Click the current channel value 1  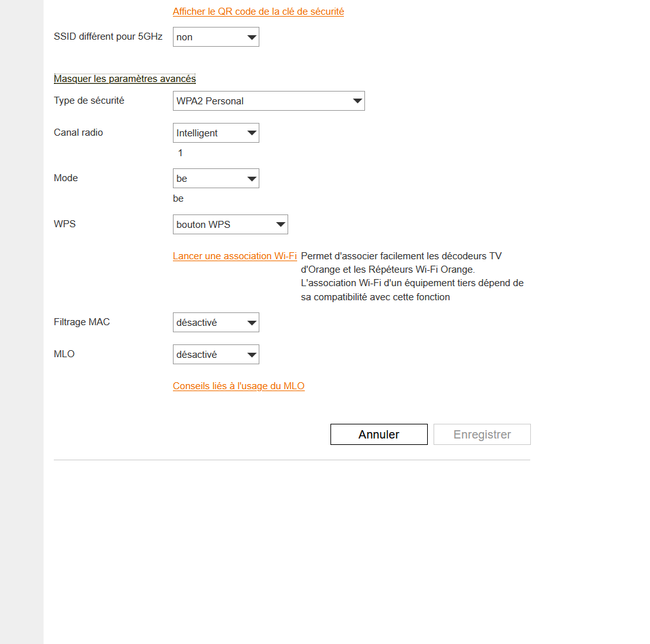click(x=181, y=153)
